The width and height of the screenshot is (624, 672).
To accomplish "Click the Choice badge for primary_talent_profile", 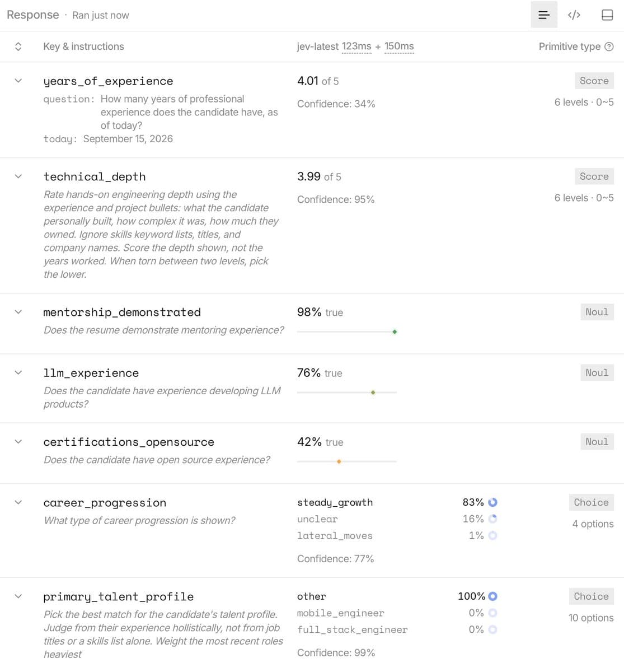I will [x=591, y=596].
